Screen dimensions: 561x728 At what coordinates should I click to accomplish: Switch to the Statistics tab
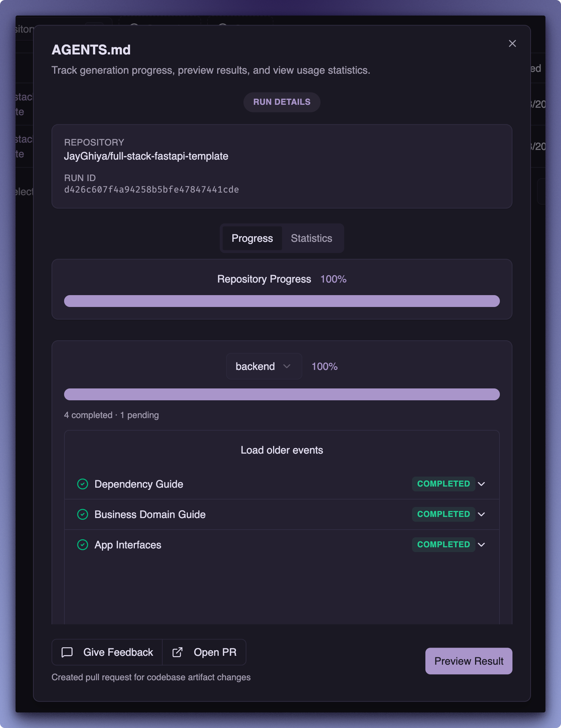click(311, 238)
